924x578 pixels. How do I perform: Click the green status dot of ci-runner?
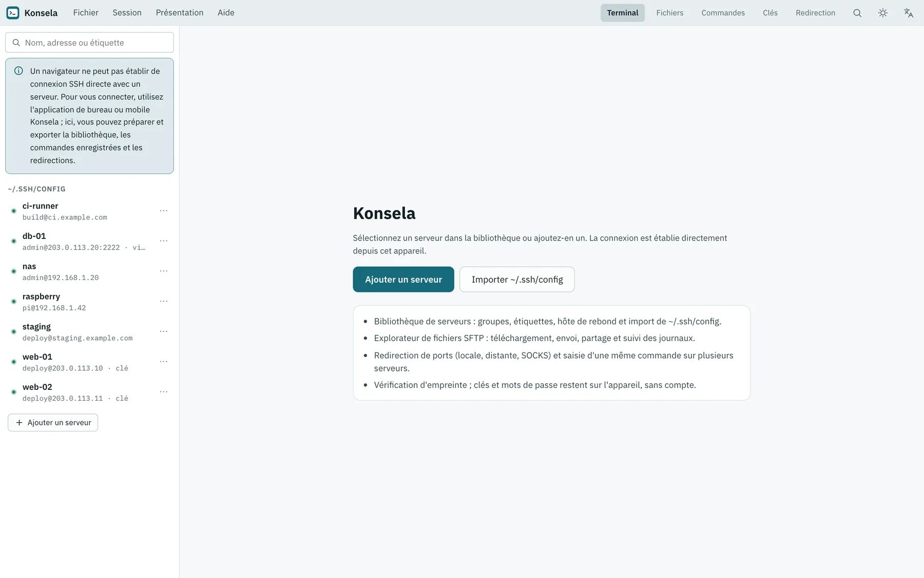(x=14, y=211)
